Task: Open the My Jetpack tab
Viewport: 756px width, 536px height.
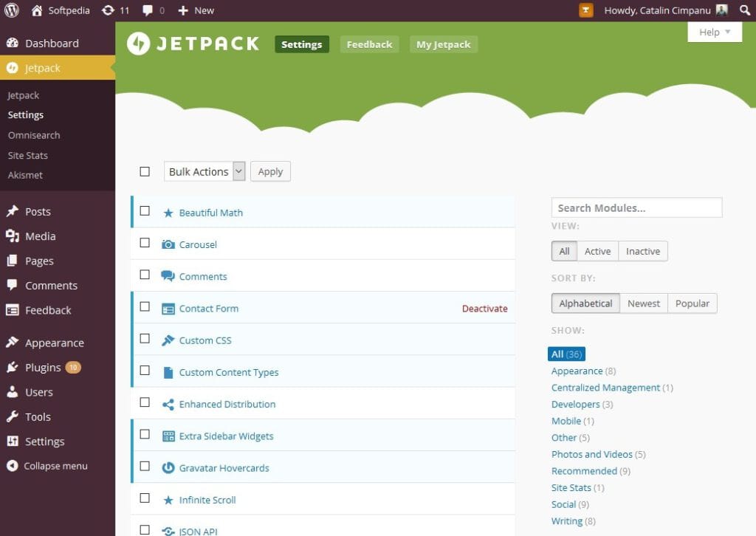Action: [x=443, y=44]
